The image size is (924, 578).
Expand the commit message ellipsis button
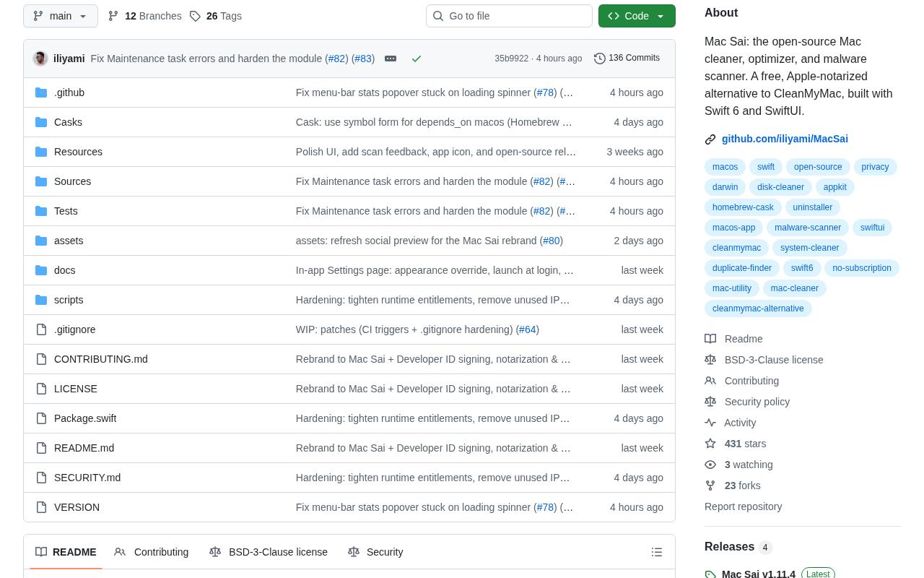(x=391, y=59)
